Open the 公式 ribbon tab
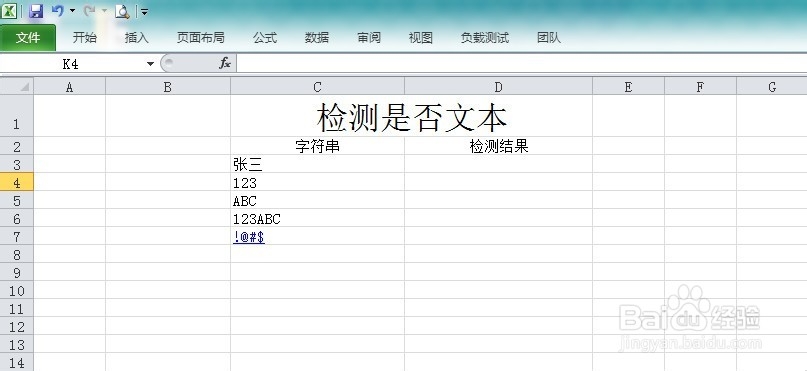Image resolution: width=807 pixels, height=371 pixels. [265, 38]
